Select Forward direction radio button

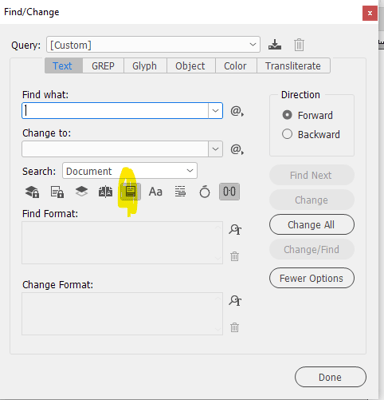287,115
